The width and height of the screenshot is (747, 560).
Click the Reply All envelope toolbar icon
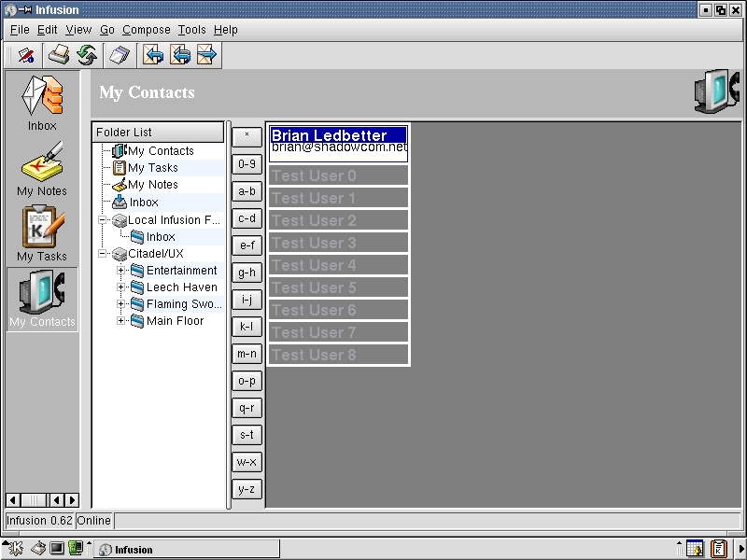click(180, 55)
